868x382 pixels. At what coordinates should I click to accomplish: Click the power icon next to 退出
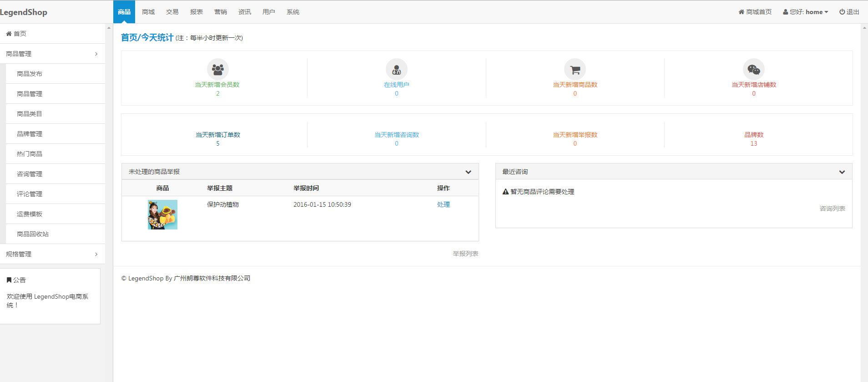tap(842, 12)
